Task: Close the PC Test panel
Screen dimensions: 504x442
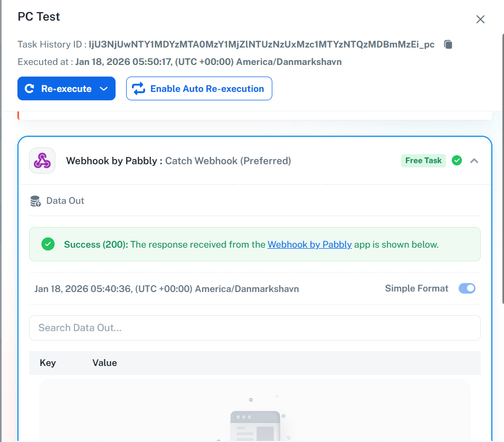Action: point(480,20)
